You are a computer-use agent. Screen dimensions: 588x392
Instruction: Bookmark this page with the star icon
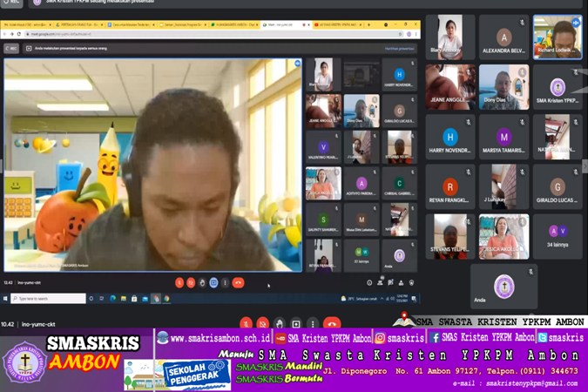coord(401,34)
